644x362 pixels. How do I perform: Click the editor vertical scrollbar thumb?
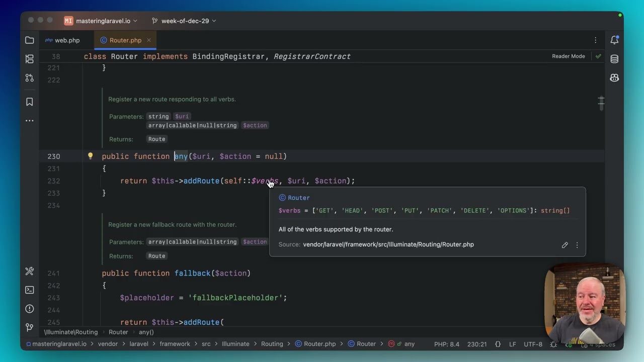pos(601,103)
